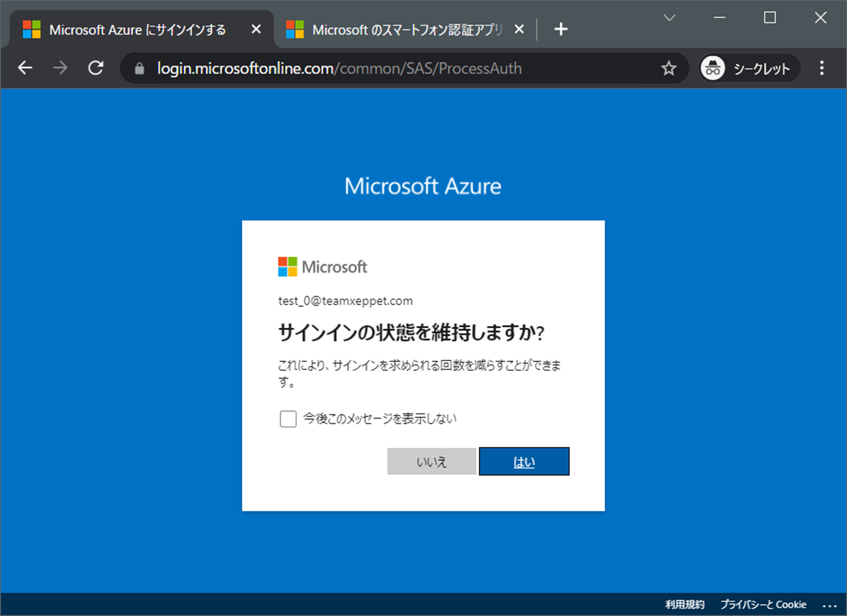Bookmark this page with the star icon
The height and width of the screenshot is (616, 847).
(x=668, y=69)
